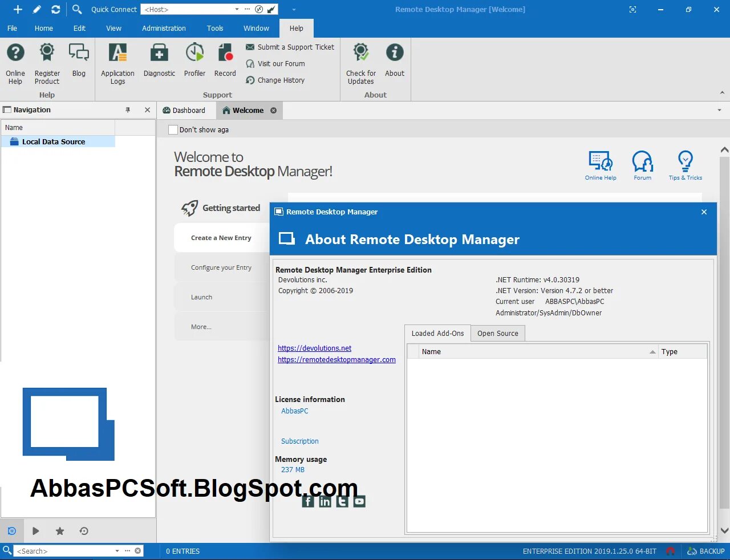Click Change History

[x=275, y=80]
